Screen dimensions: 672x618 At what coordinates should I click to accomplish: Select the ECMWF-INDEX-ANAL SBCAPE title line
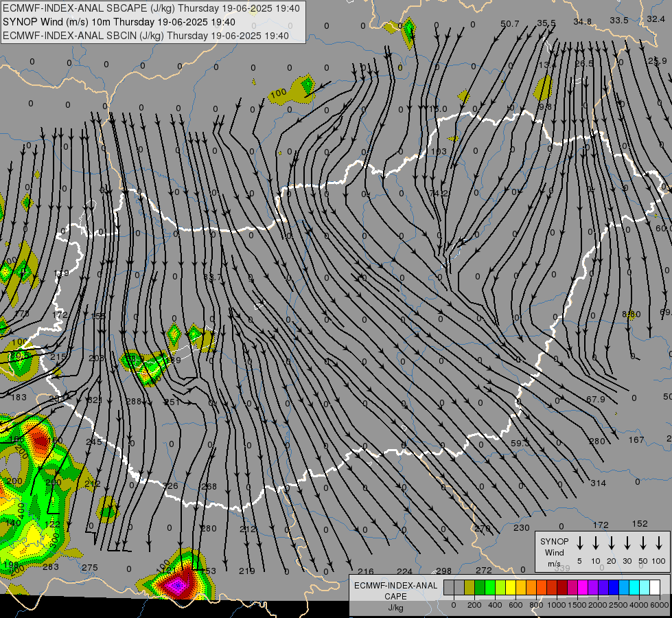[x=151, y=8]
